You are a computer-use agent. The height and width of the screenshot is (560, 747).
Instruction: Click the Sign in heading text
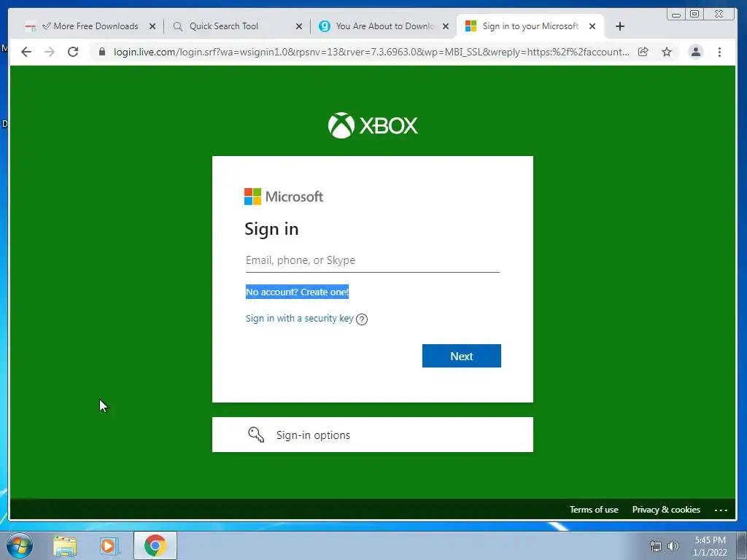(x=271, y=229)
